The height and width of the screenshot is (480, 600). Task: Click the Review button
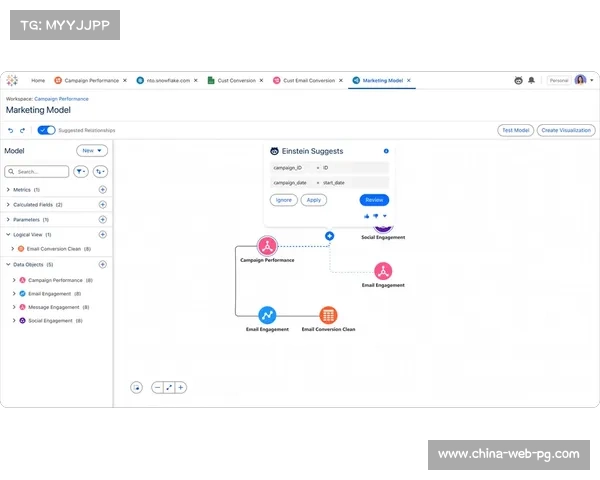click(x=374, y=200)
